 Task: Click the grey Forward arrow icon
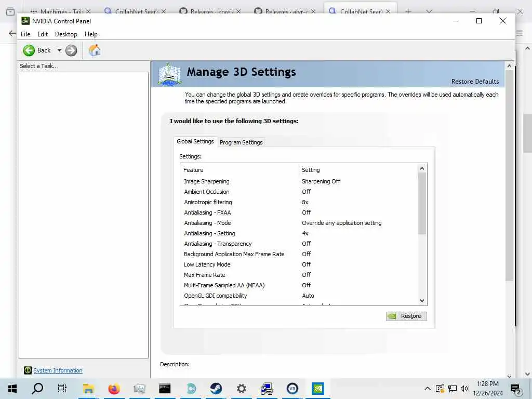point(71,50)
